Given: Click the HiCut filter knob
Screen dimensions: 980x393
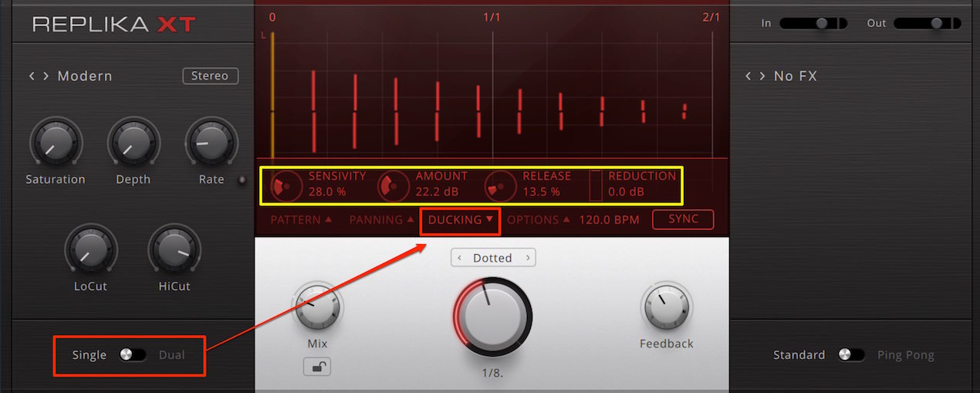Looking at the screenshot, I should (x=174, y=250).
